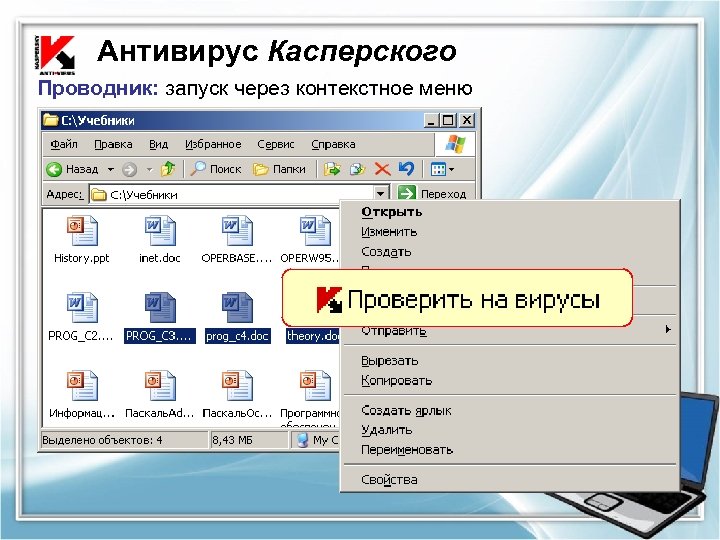Click the History.ppt file name label
Viewport: 720px width, 540px height.
(x=82, y=259)
